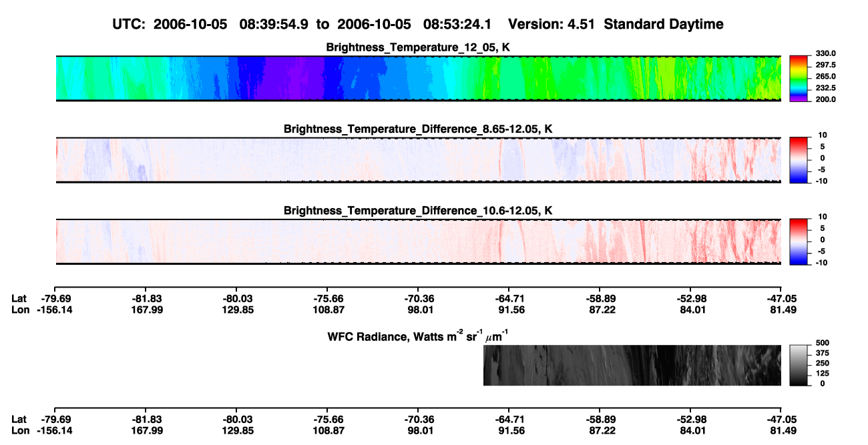Screen dimensions: 868x445
Task: Click the Brightness_Temperature_12_05 color scale bar
Action: tap(799, 78)
